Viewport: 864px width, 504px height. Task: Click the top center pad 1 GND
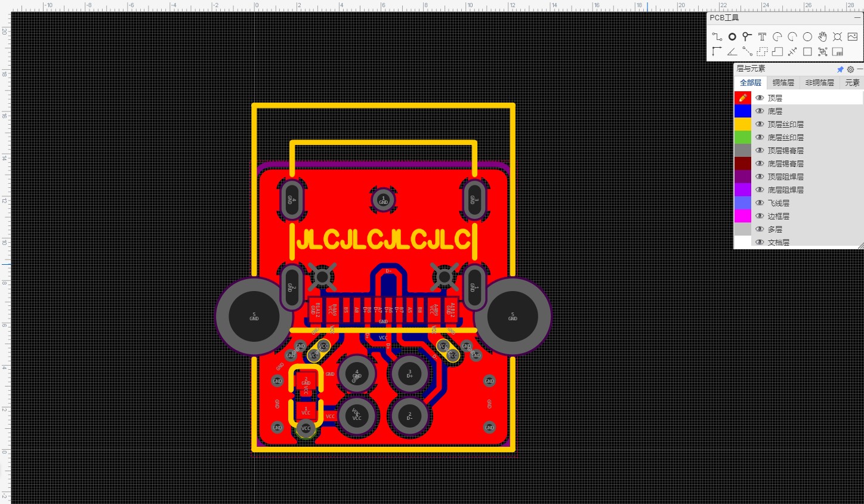[383, 200]
